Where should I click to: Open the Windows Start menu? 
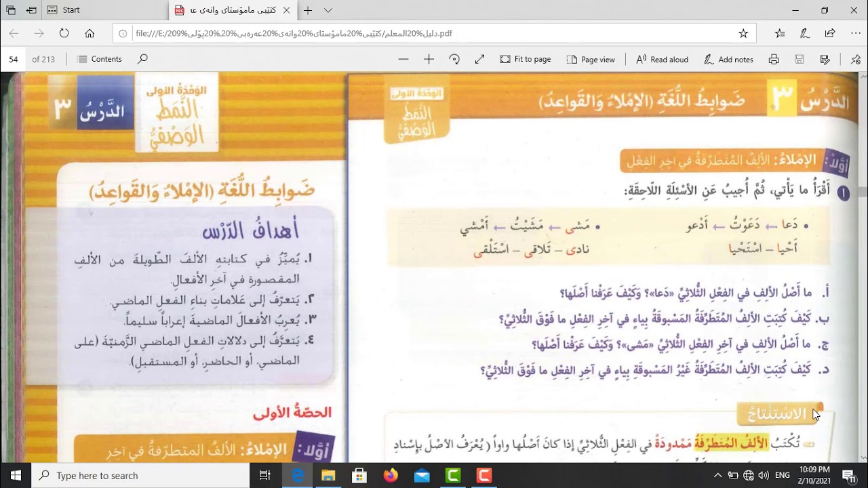pos(16,475)
